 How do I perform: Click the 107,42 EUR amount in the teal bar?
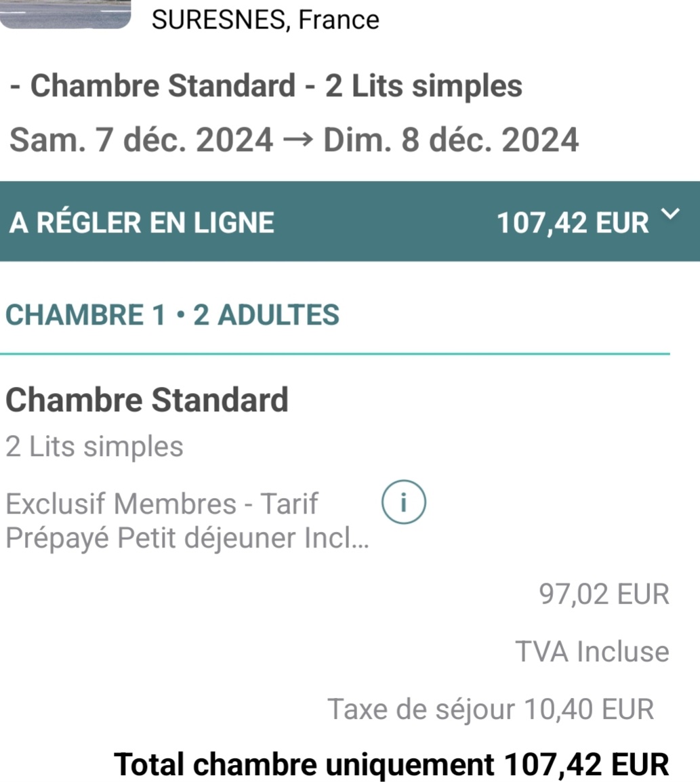click(x=573, y=222)
